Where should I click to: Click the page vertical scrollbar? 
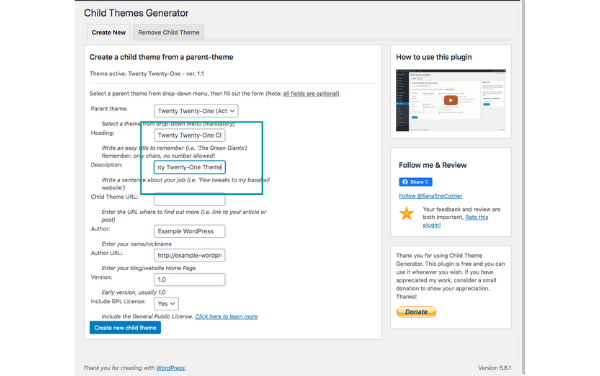pyautogui.click(x=523, y=187)
